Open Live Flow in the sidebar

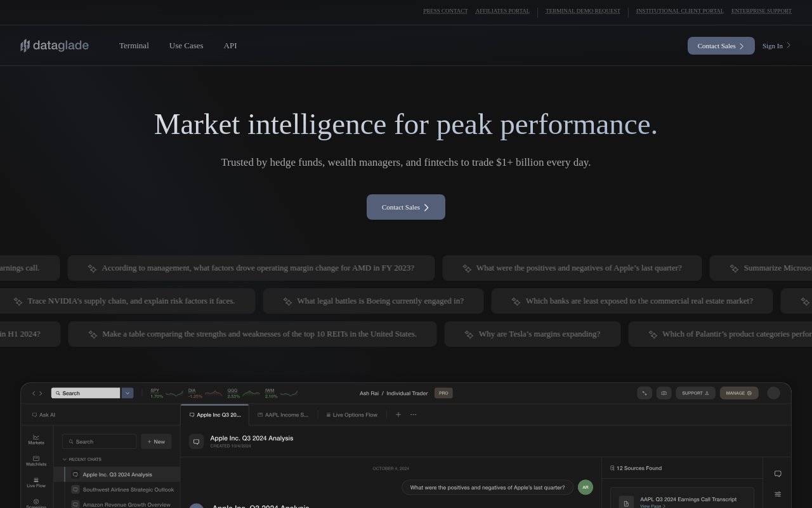tap(36, 483)
